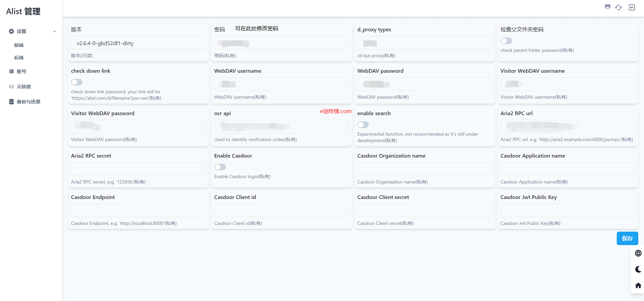644x301 pixels.
Task: Go to home via house icon
Action: [638, 286]
